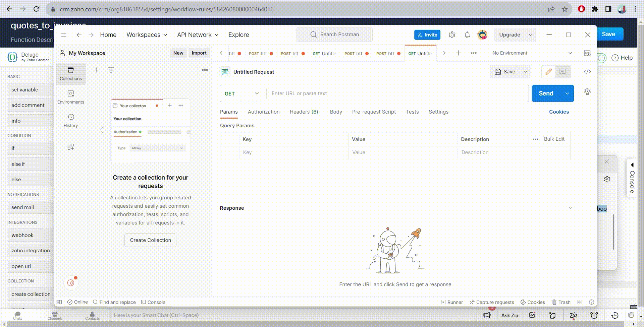Open the GET method dropdown
The image size is (644, 327).
242,93
